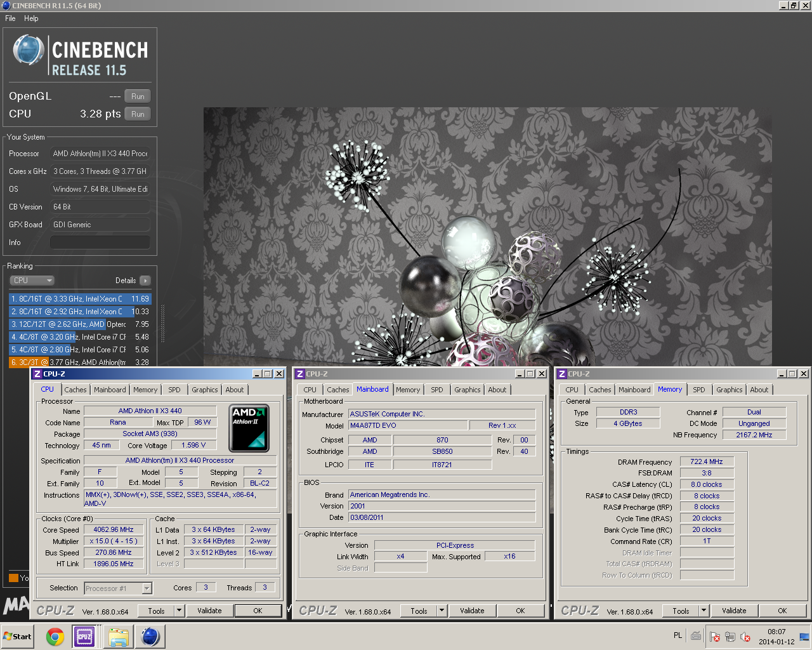Expand Tools dropdown arrow in Memory CPU-Z window
Viewport: 812px width, 650px height.
pos(704,611)
